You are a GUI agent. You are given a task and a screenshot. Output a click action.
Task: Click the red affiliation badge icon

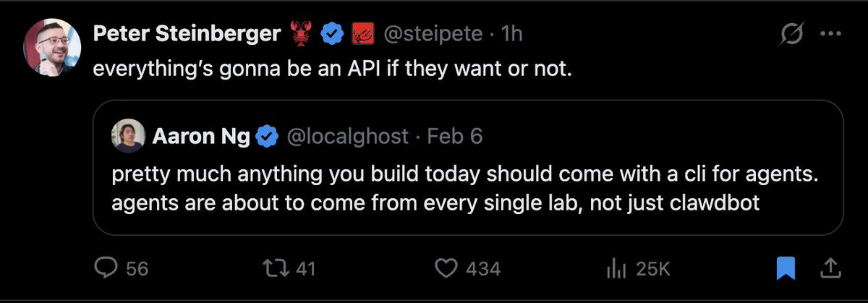(x=362, y=34)
